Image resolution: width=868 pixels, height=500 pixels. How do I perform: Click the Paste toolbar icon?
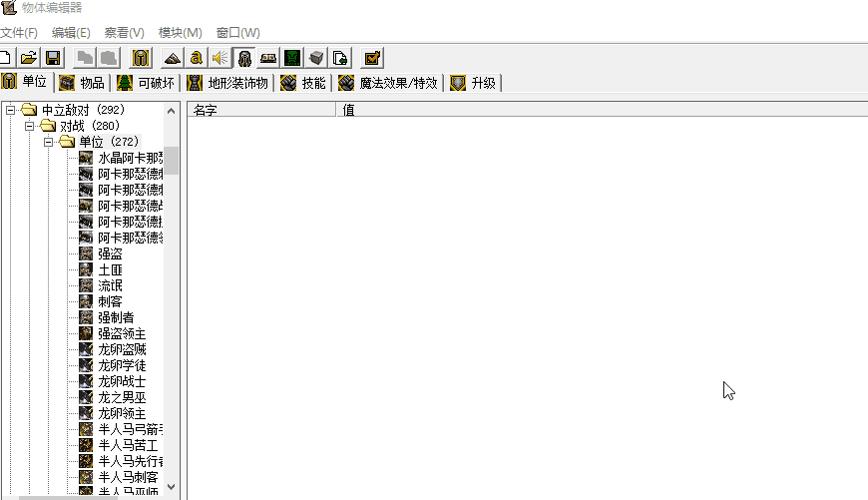(x=109, y=58)
